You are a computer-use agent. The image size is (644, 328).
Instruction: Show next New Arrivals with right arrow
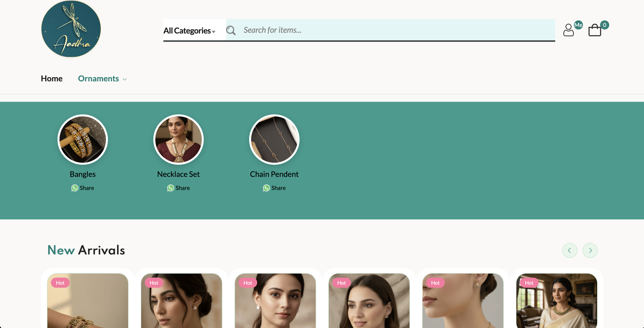(x=590, y=250)
